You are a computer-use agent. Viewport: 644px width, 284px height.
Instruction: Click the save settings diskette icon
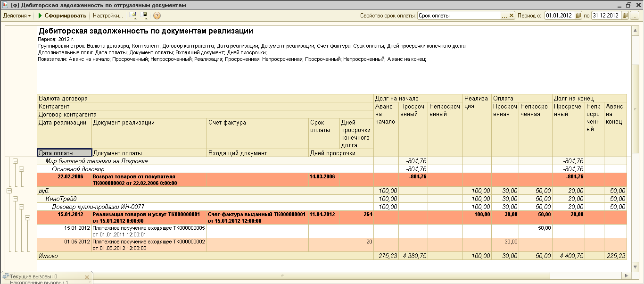(x=144, y=16)
